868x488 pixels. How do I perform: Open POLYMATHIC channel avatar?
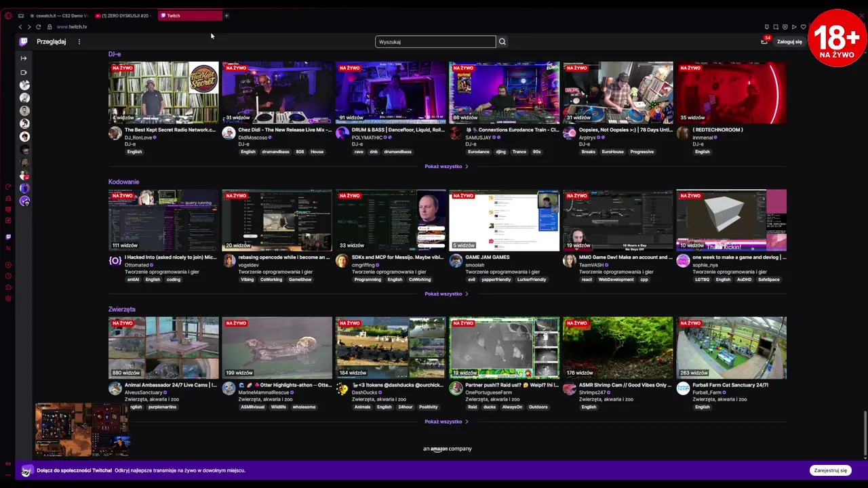tap(342, 133)
